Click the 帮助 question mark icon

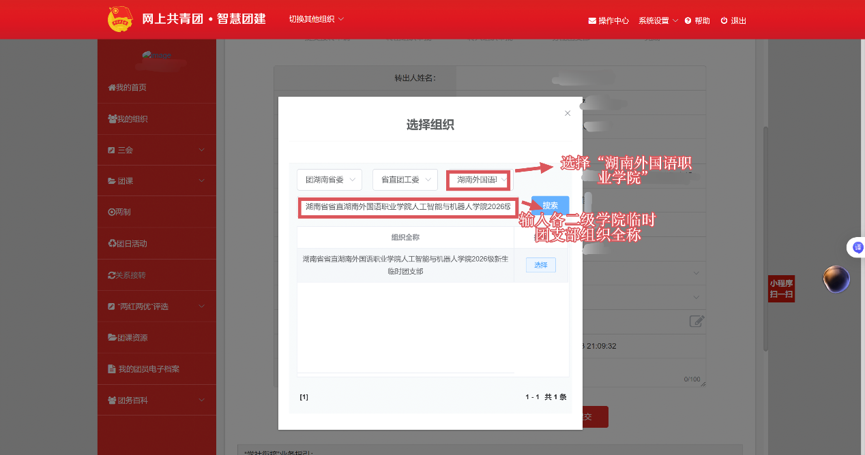click(x=688, y=21)
